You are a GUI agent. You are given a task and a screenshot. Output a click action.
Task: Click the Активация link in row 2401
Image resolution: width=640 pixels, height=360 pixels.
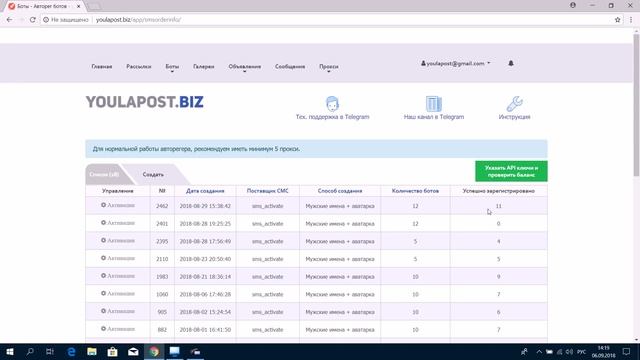point(121,223)
